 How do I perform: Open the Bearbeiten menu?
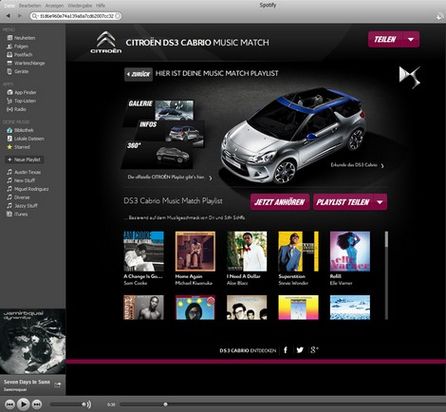(x=30, y=6)
